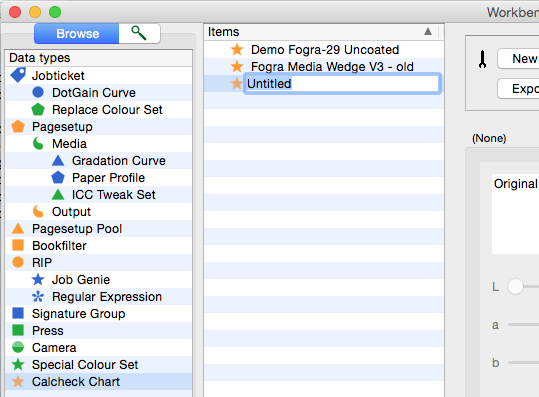
Task: Click the Items column header label
Action: [223, 32]
